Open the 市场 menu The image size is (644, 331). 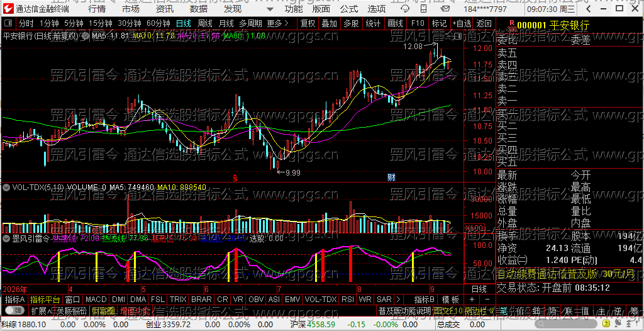pyautogui.click(x=131, y=9)
